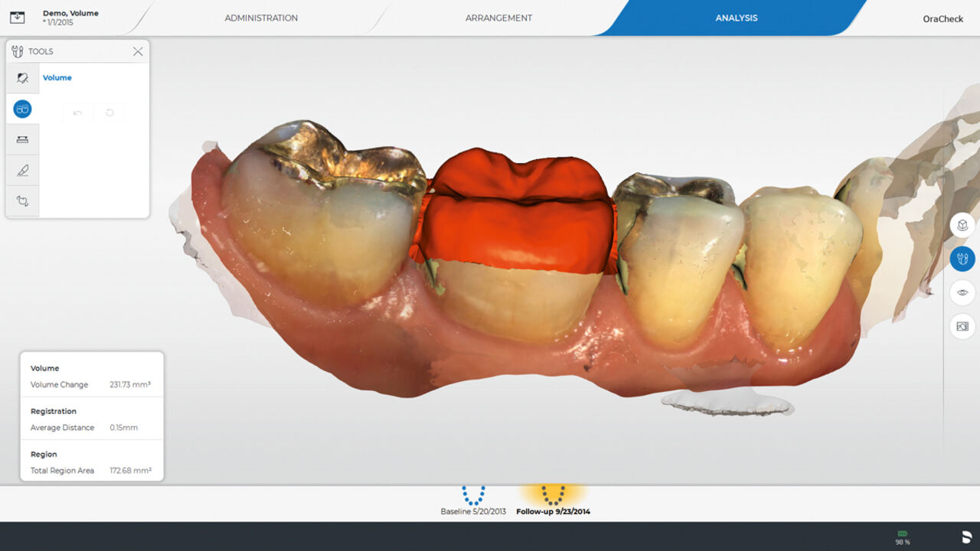Select the blade cutting tool in Tools
The width and height of the screenshot is (980, 551).
(x=22, y=171)
